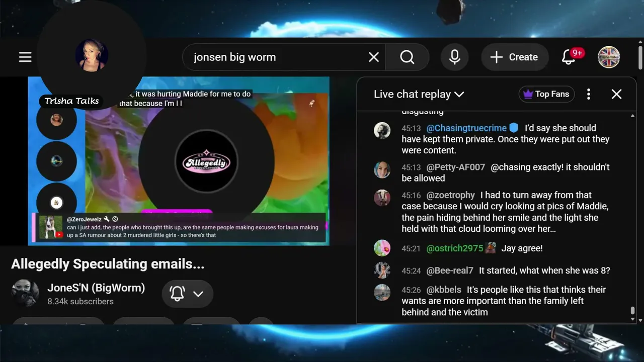Select the @Chasingtruecrime username in chat
Screen dimensions: 644x362
(x=466, y=128)
